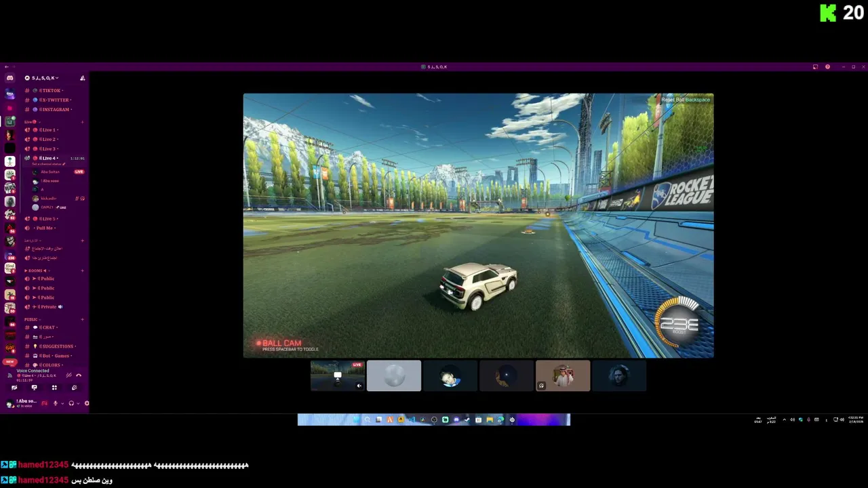This screenshot has width=868, height=488.
Task: Open the soundboard icon in voice panel
Action: [x=74, y=388]
